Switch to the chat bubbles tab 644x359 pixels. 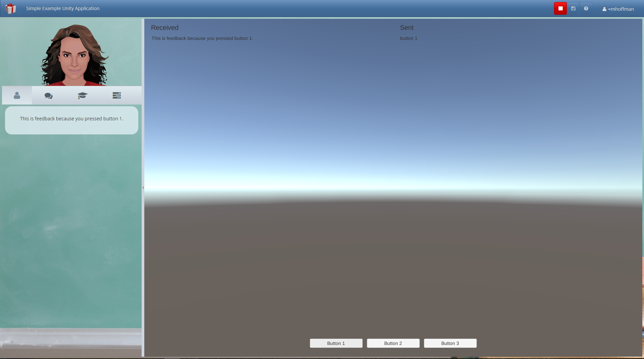[49, 96]
